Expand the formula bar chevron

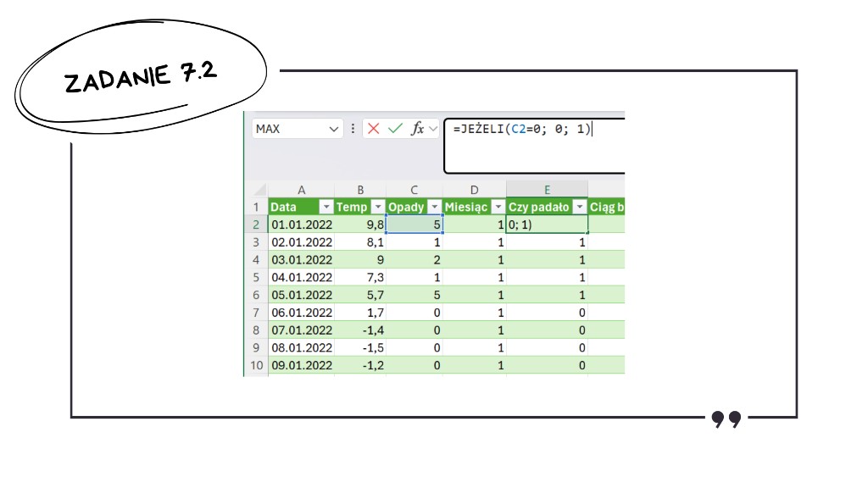click(433, 129)
